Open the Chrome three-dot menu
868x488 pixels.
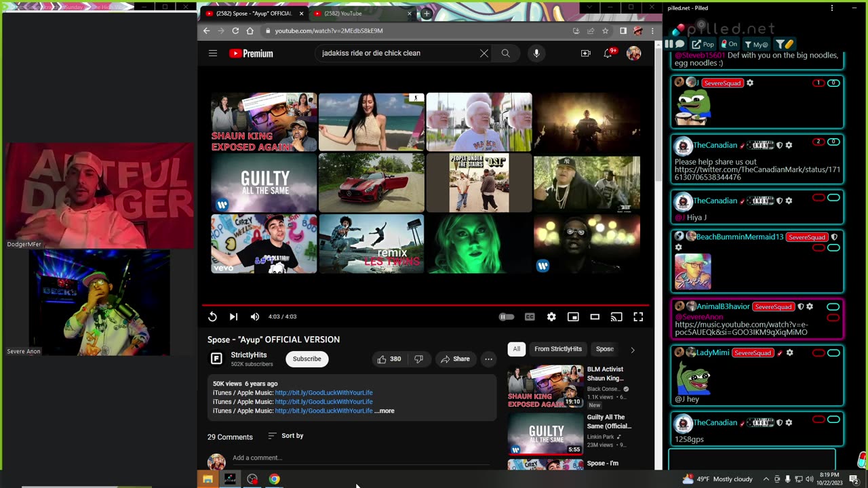[652, 30]
